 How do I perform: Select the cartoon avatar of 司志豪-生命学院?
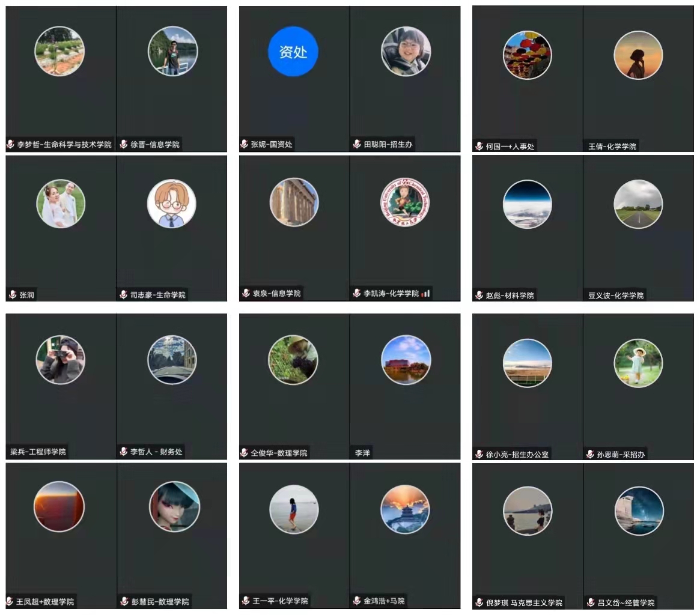(171, 204)
